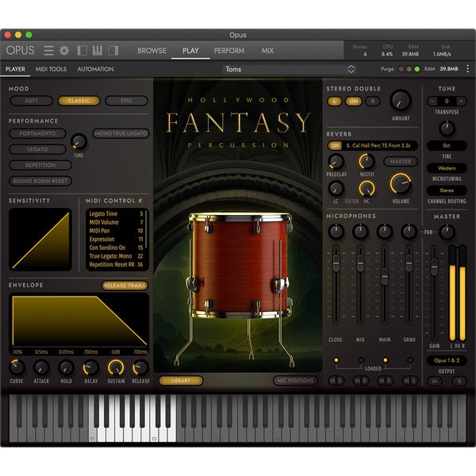Viewport: 476px width, 476px height.
Task: Click the envelope Curve knob
Action: pos(17,367)
